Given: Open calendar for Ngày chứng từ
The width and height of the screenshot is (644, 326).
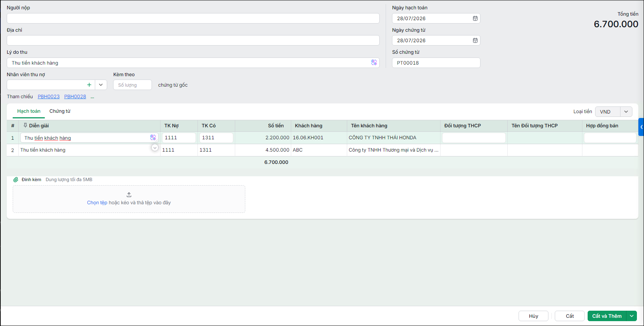Looking at the screenshot, I should click(x=475, y=40).
